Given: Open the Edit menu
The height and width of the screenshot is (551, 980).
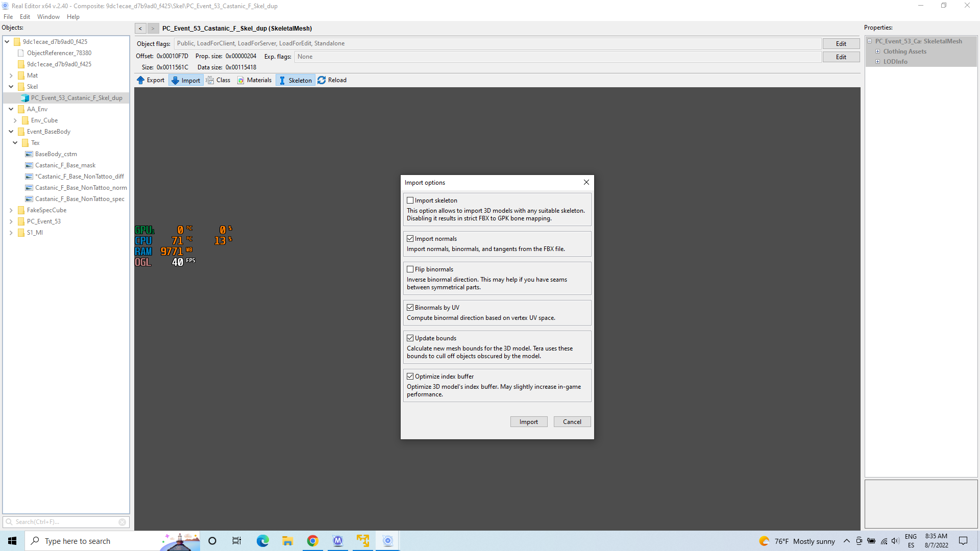Looking at the screenshot, I should click(x=24, y=17).
